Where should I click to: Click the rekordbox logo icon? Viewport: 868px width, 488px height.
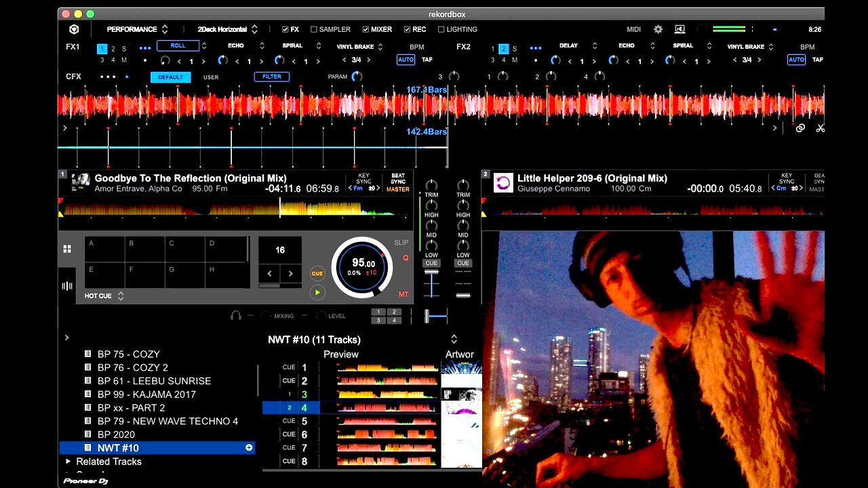[74, 29]
